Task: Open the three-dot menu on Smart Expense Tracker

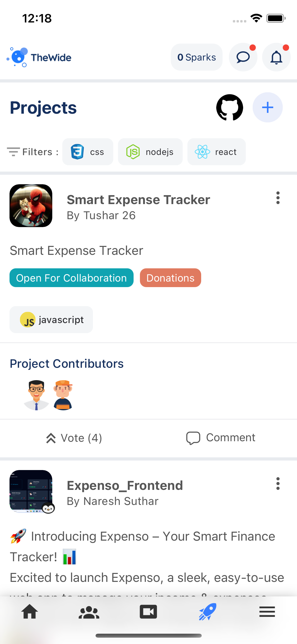Action: [278, 198]
